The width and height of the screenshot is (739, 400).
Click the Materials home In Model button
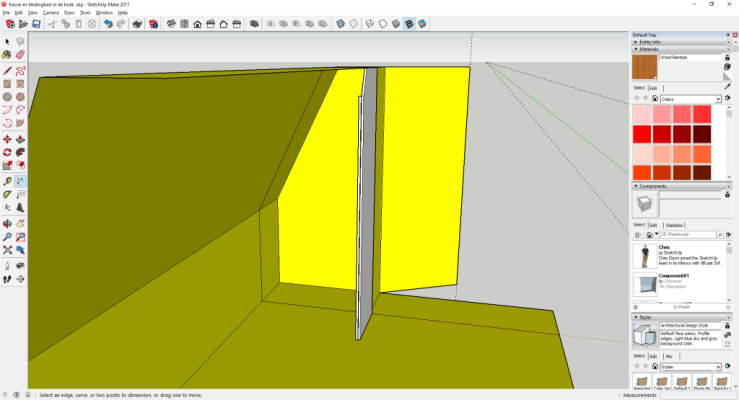coord(655,98)
